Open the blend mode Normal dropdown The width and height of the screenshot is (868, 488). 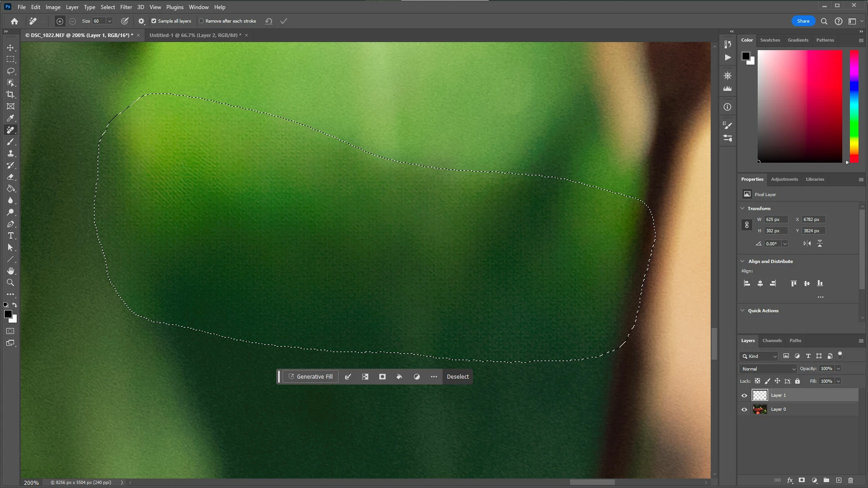768,369
